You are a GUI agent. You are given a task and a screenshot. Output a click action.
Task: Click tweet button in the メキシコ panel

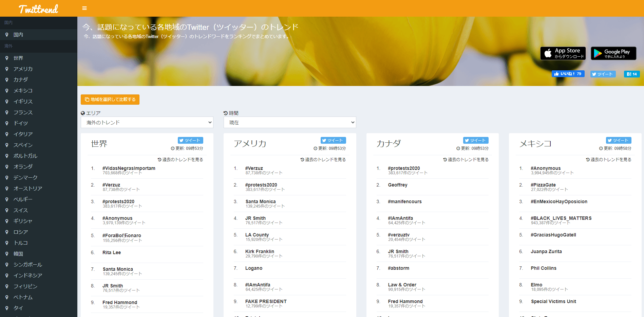[x=618, y=140]
